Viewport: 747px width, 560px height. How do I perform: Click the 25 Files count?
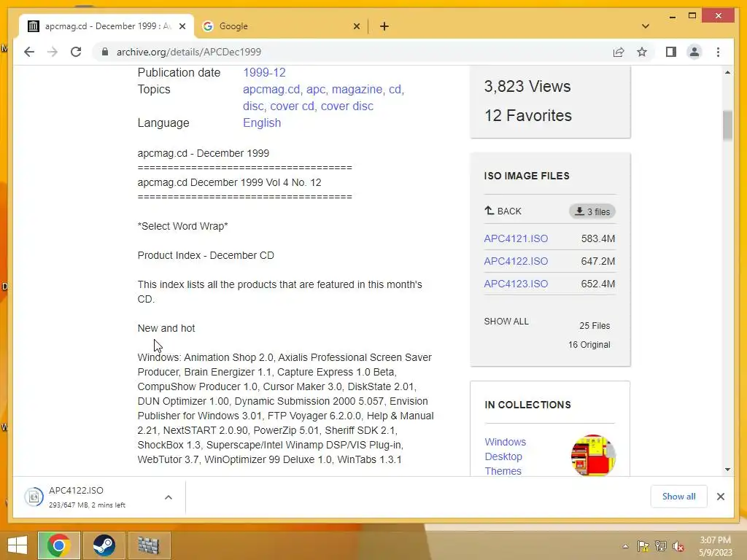click(x=595, y=326)
